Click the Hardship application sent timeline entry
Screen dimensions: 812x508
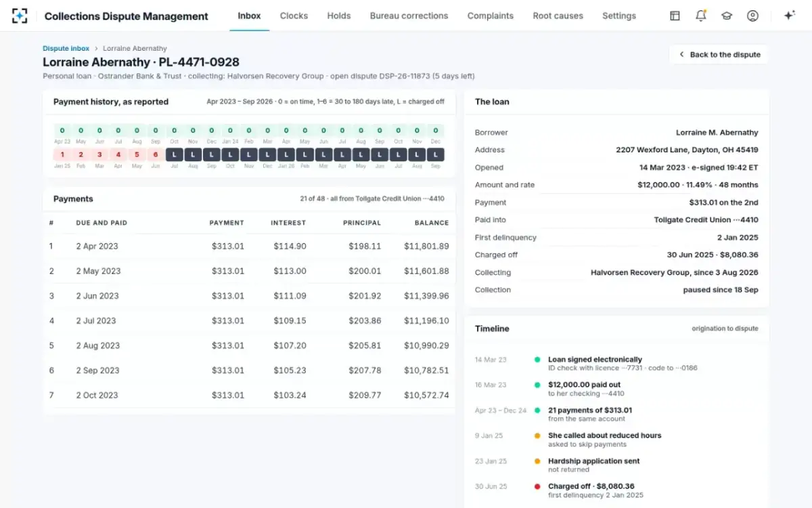tap(593, 465)
